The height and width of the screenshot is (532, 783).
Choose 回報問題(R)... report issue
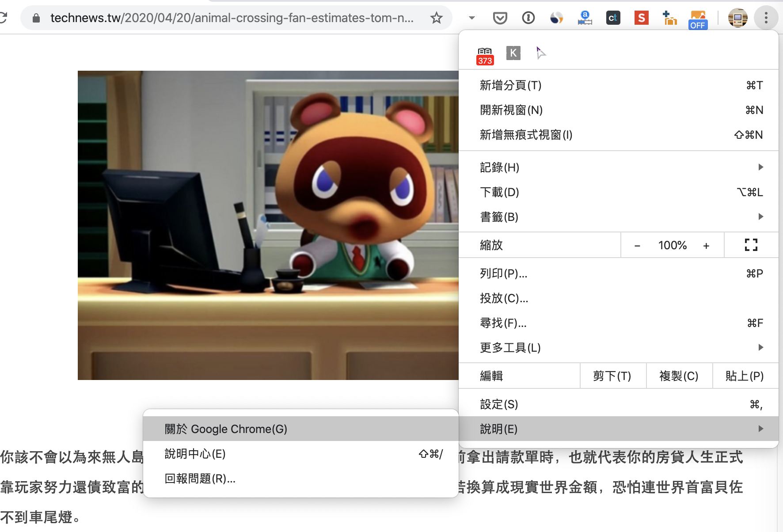pos(301,479)
